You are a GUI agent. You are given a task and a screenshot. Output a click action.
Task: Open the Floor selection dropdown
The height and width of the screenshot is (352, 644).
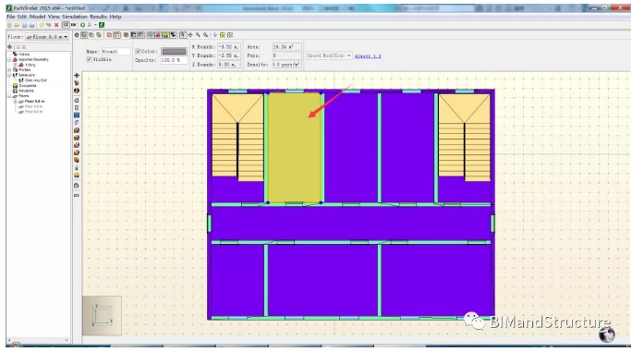(x=47, y=37)
